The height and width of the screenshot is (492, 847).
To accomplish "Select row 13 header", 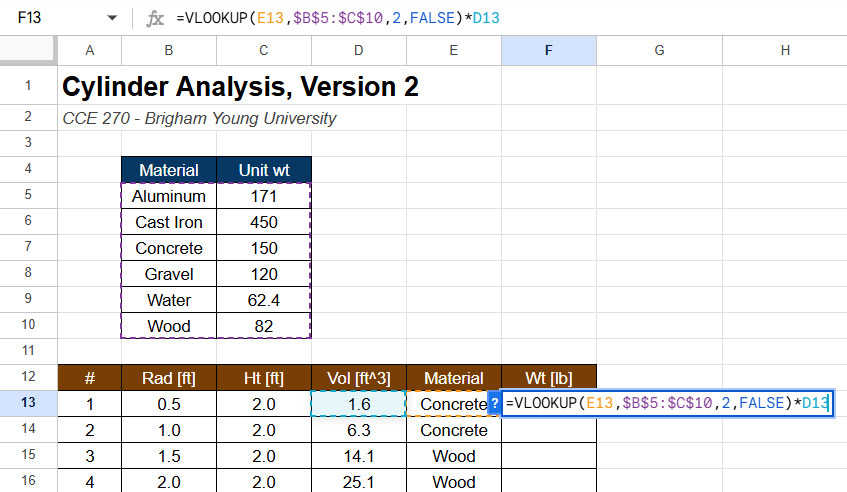I will [x=28, y=403].
